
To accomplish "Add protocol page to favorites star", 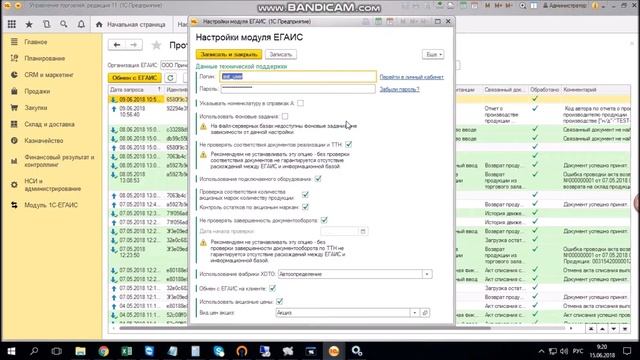I will [x=156, y=45].
